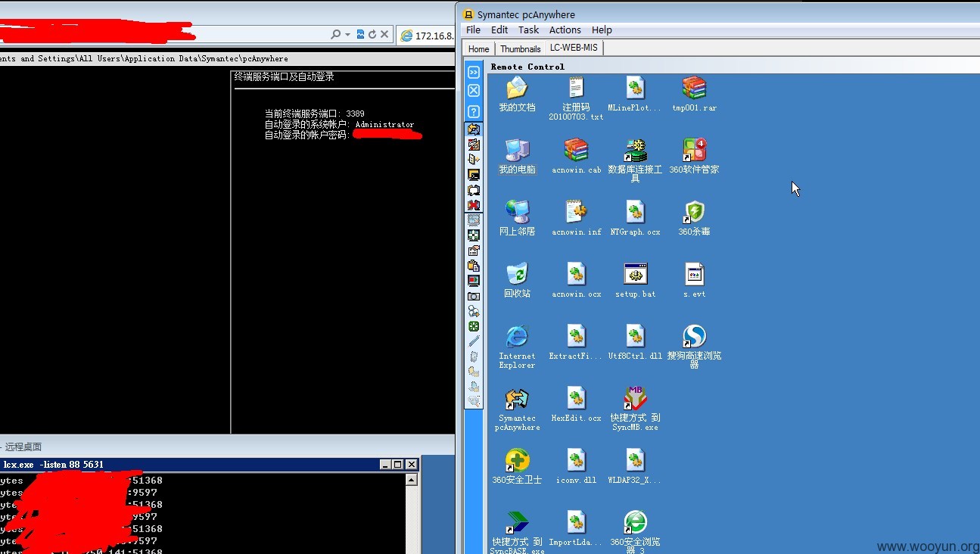Open 360安全卫士 shortcut icon
This screenshot has width=980, height=554.
pyautogui.click(x=517, y=460)
